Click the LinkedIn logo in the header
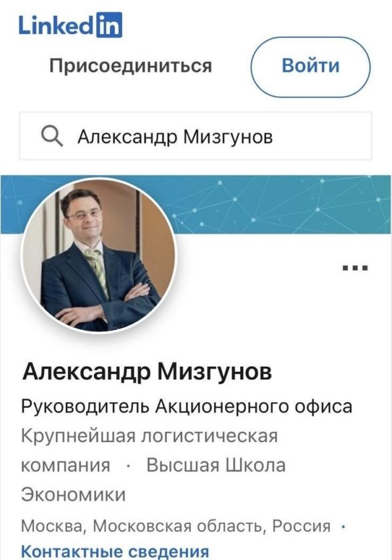 70,24
